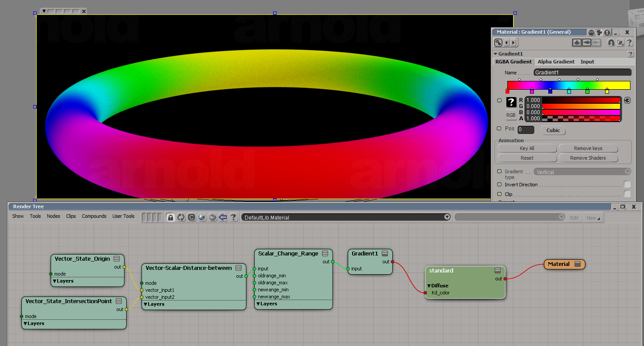This screenshot has width=644, height=346.
Task: Click the animation dot beside Pos
Action: (x=499, y=129)
